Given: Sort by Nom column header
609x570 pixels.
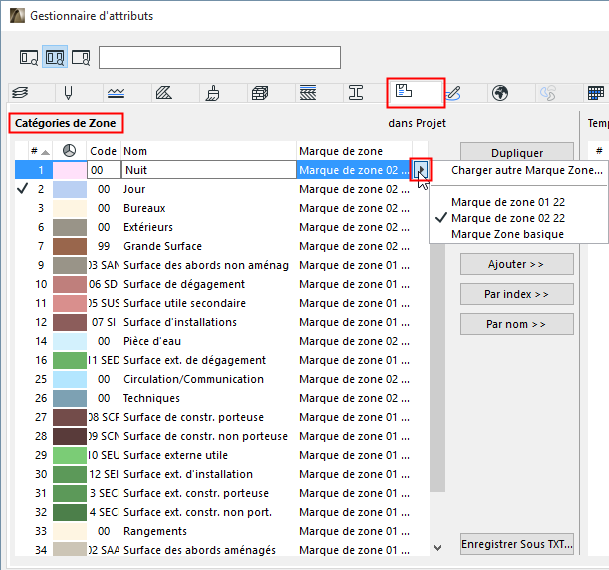Looking at the screenshot, I should (x=209, y=151).
